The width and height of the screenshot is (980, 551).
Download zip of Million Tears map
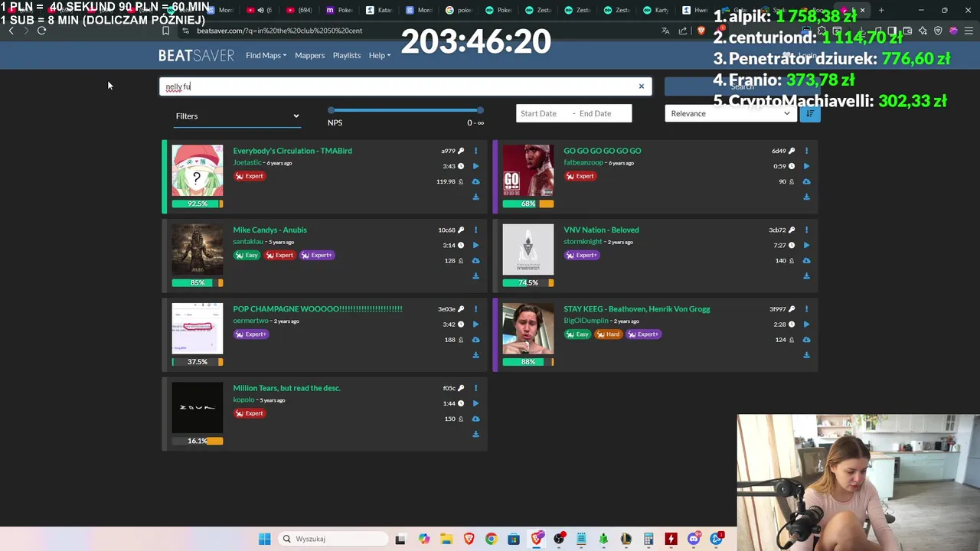475,434
